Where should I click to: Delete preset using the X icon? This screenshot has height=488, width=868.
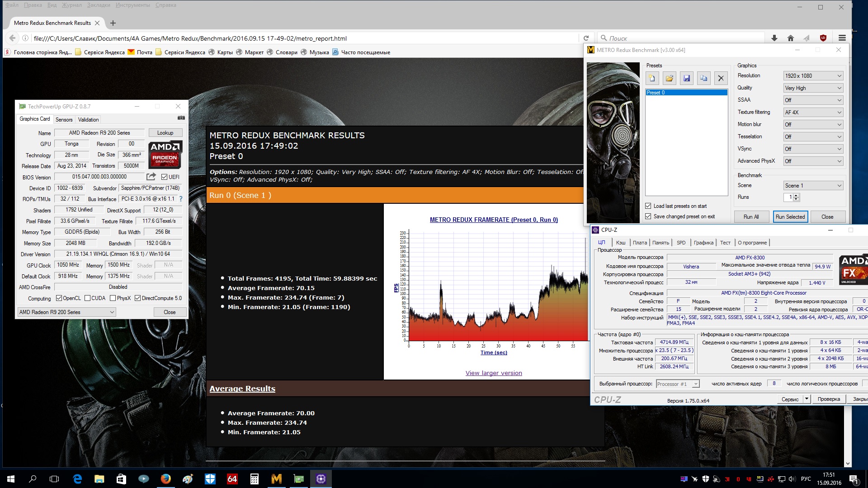click(721, 78)
